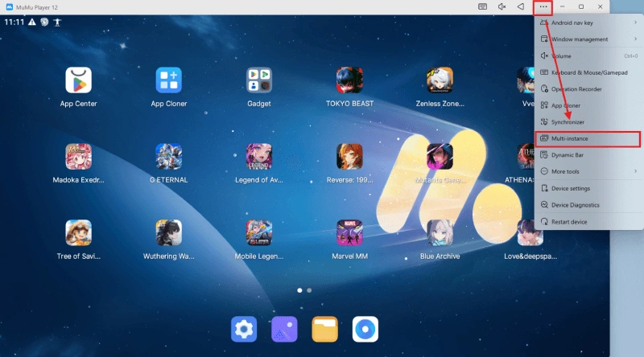Launch Marvel MM game
Viewport: 644px width, 357px height.
click(x=349, y=233)
